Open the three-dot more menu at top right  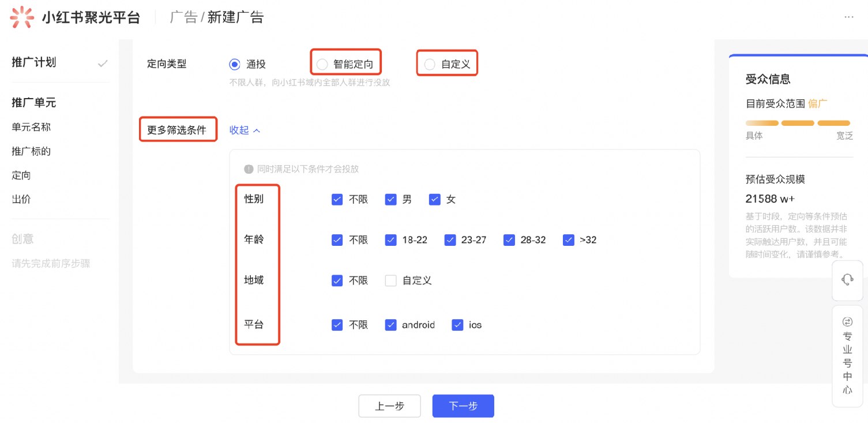click(848, 17)
